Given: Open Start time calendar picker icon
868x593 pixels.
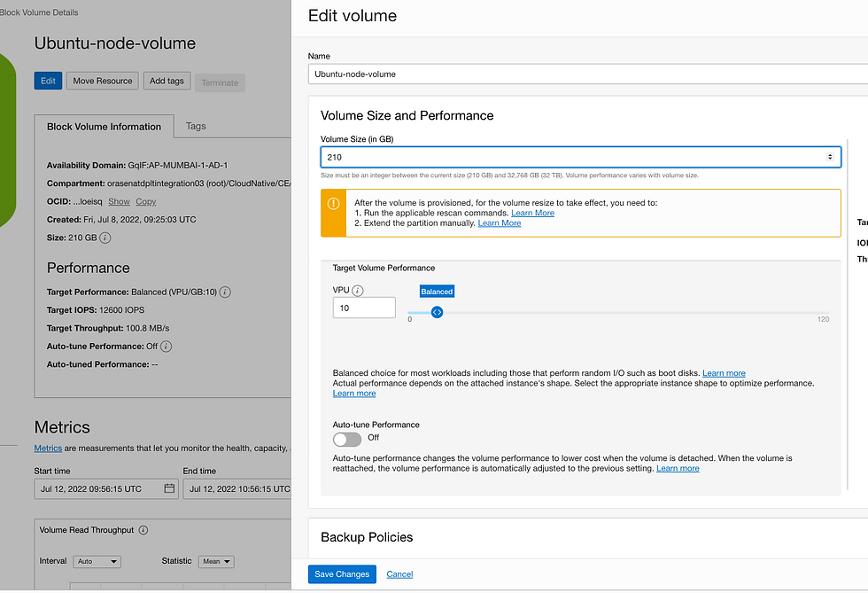Looking at the screenshot, I should (x=169, y=488).
